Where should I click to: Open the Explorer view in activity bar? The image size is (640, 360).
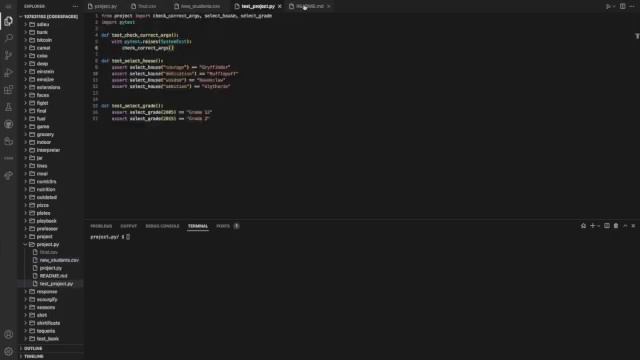click(x=8, y=21)
